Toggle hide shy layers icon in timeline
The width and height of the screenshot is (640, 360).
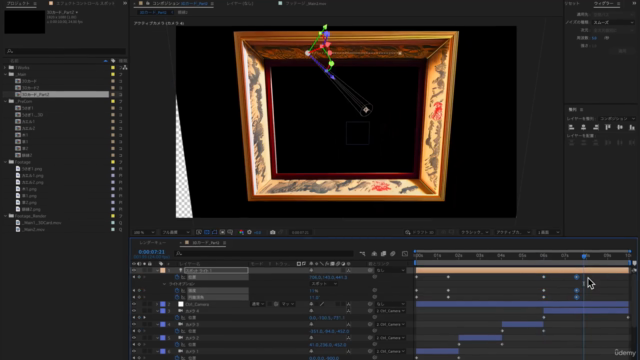click(x=374, y=254)
